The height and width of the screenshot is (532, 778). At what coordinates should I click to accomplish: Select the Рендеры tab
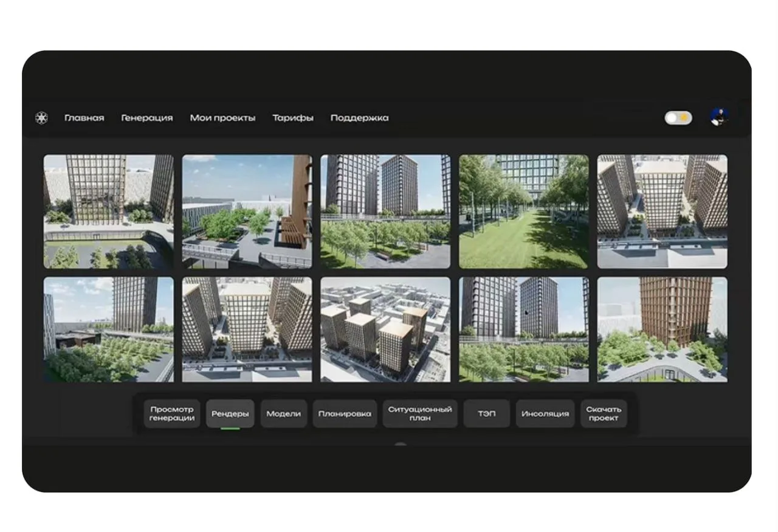coord(230,413)
